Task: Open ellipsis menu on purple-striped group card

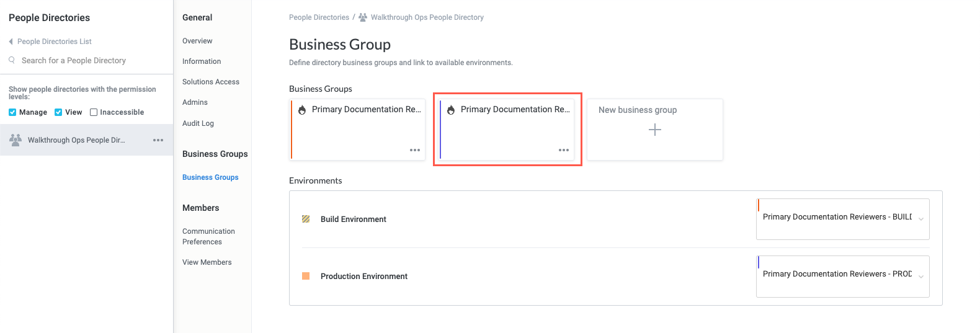Action: pyautogui.click(x=564, y=150)
